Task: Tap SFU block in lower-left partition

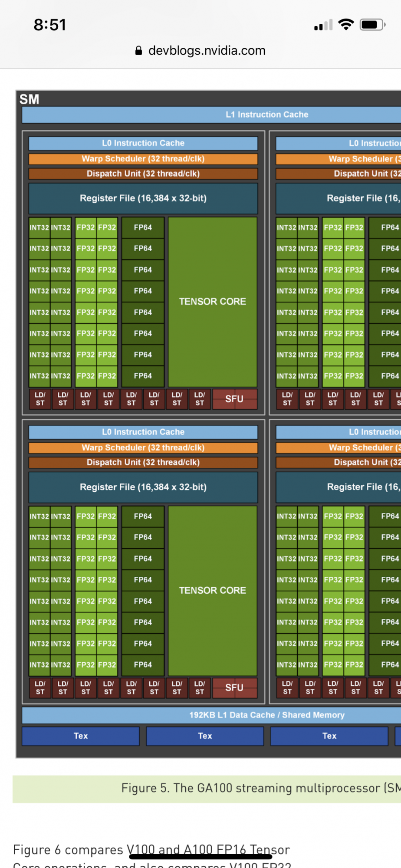Action: (x=234, y=688)
